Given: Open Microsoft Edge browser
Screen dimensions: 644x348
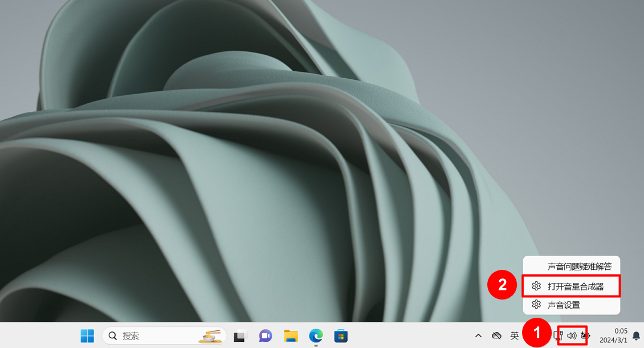Looking at the screenshot, I should 316,336.
